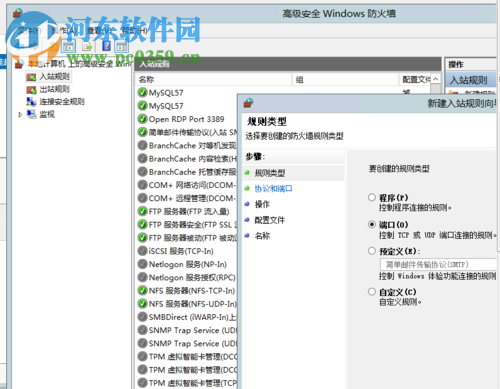This screenshot has height=389, width=500.
Task: Click the green check icon of FTP 服务器安全(FTP SSL
Action: (x=142, y=224)
